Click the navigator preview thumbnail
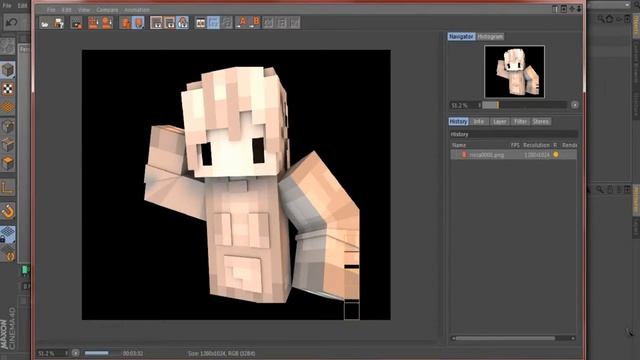The height and width of the screenshot is (360, 640). pyautogui.click(x=514, y=71)
